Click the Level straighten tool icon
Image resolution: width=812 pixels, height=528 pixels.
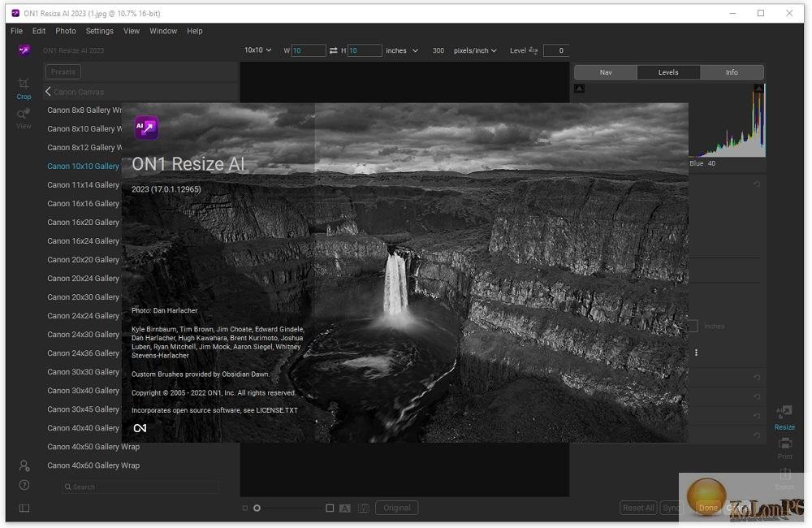[533, 50]
